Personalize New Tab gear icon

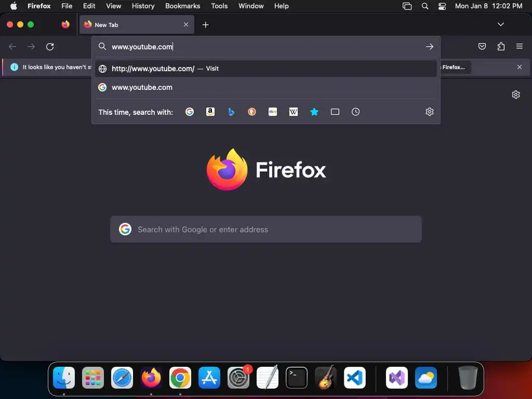click(x=516, y=95)
